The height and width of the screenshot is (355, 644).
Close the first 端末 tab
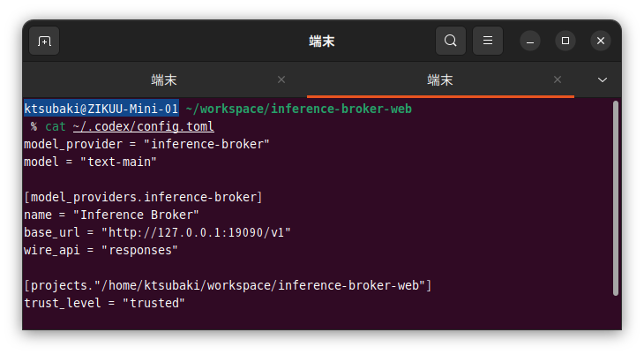[281, 79]
